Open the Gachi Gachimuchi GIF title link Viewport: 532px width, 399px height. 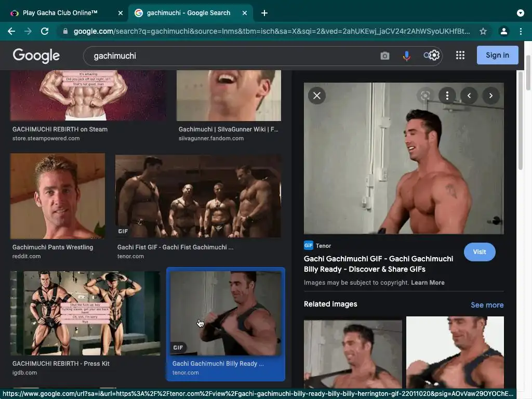click(378, 264)
